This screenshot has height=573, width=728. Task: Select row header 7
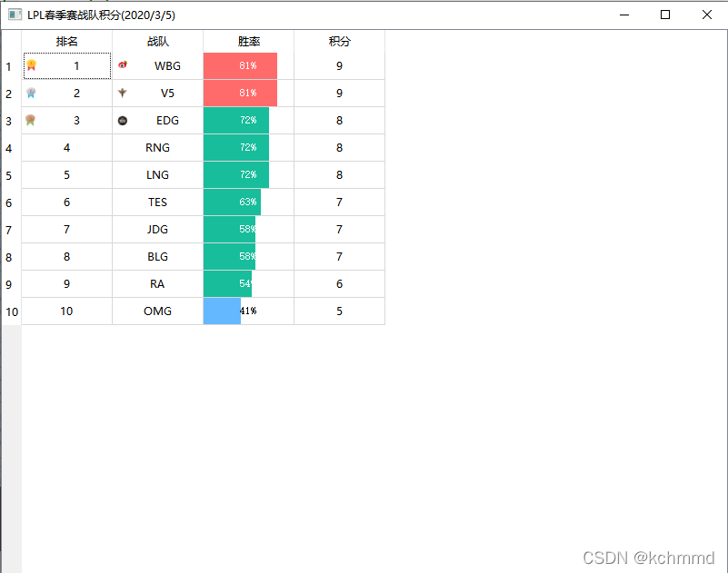11,230
